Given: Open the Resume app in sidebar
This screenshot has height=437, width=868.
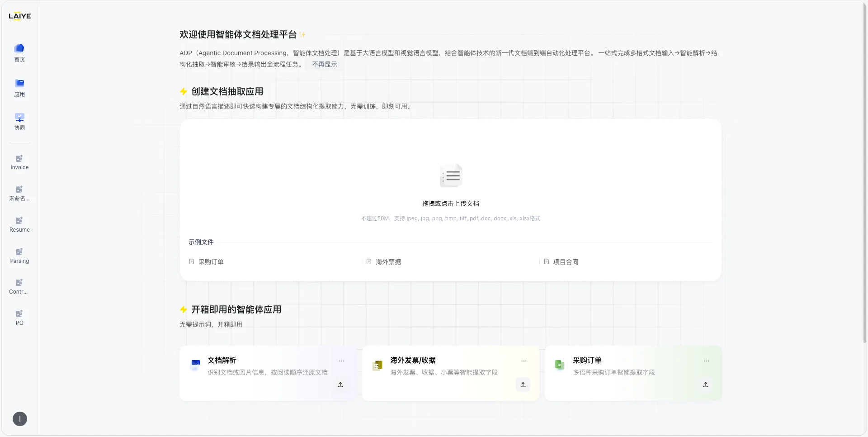Looking at the screenshot, I should pyautogui.click(x=19, y=225).
